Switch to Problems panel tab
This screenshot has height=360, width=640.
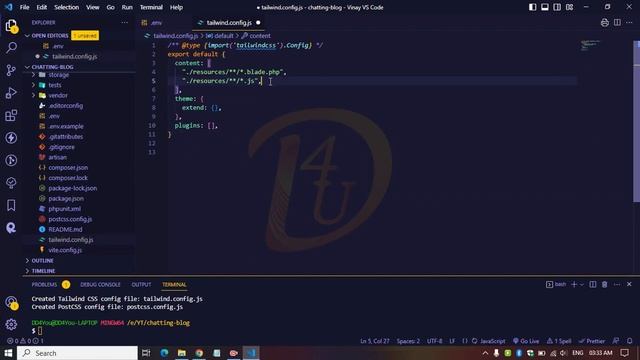coord(44,284)
